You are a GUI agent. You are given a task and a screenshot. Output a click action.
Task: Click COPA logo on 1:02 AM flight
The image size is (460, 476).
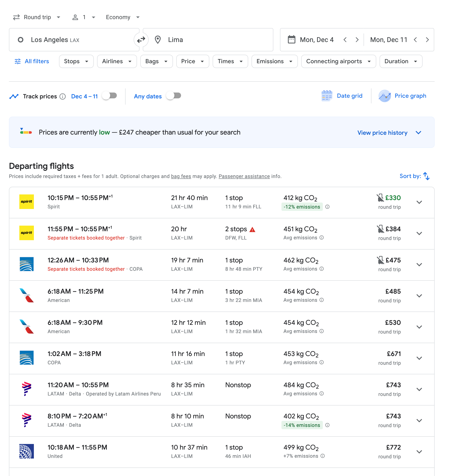[x=26, y=358]
